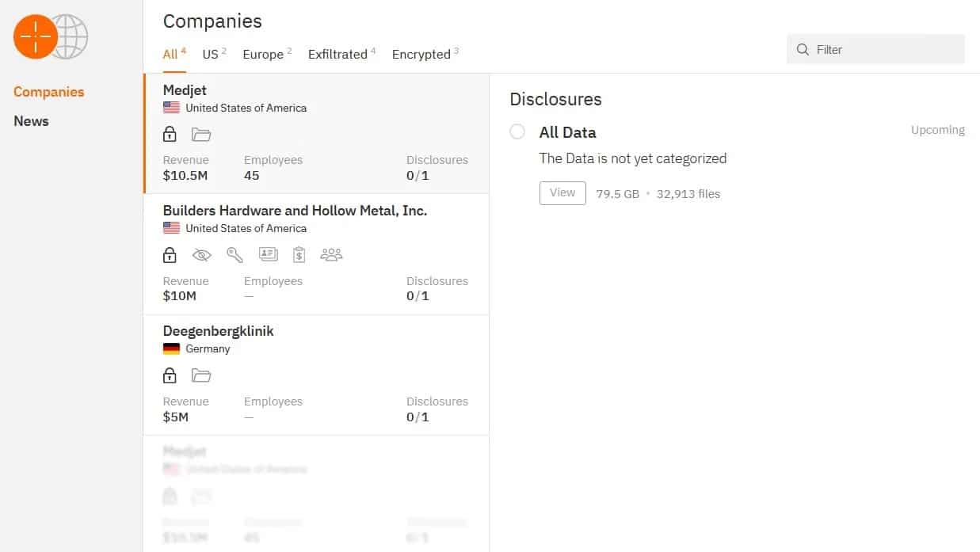Select the All Data radio circle
Image resolution: width=980 pixels, height=552 pixels.
[517, 131]
